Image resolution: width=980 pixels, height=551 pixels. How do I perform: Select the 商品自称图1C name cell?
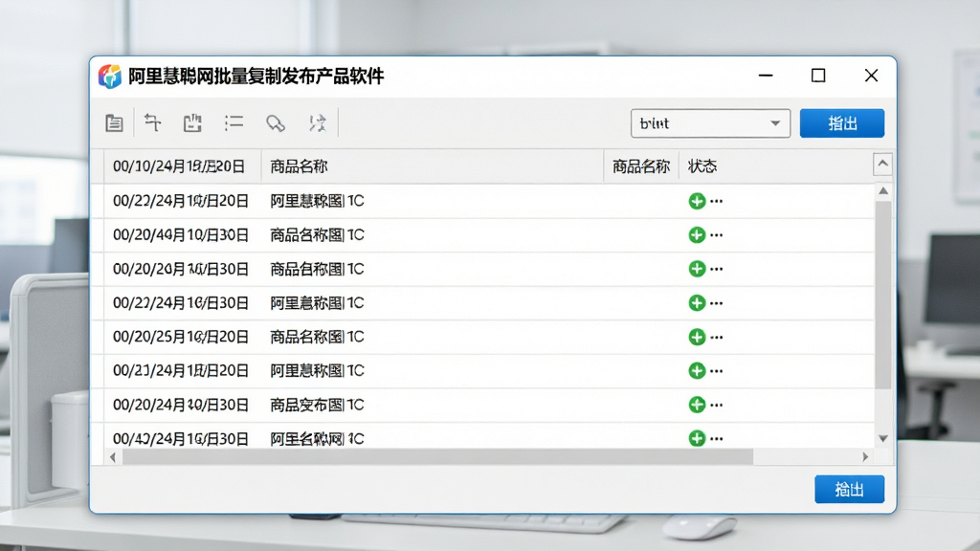click(317, 269)
